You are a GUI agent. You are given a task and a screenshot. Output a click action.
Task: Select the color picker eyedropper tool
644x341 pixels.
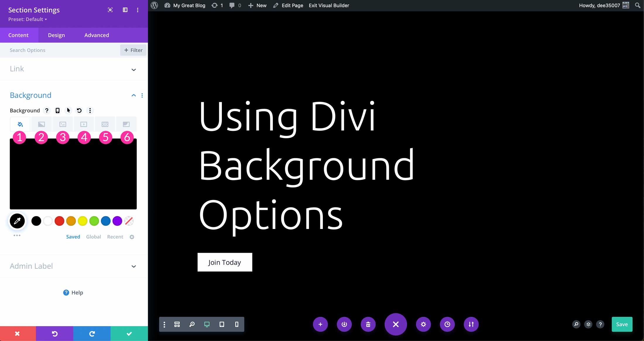pyautogui.click(x=18, y=221)
